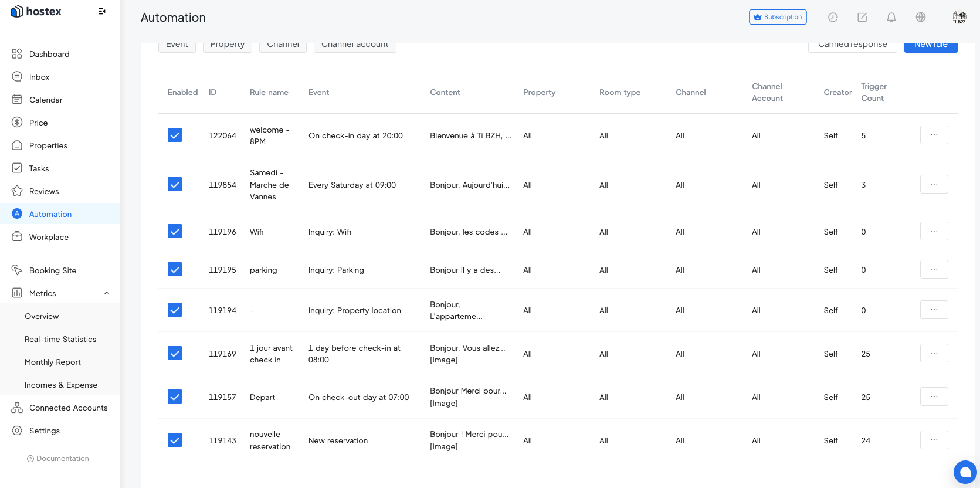Click the notification bell icon
Viewport: 980px width, 488px height.
tap(891, 17)
